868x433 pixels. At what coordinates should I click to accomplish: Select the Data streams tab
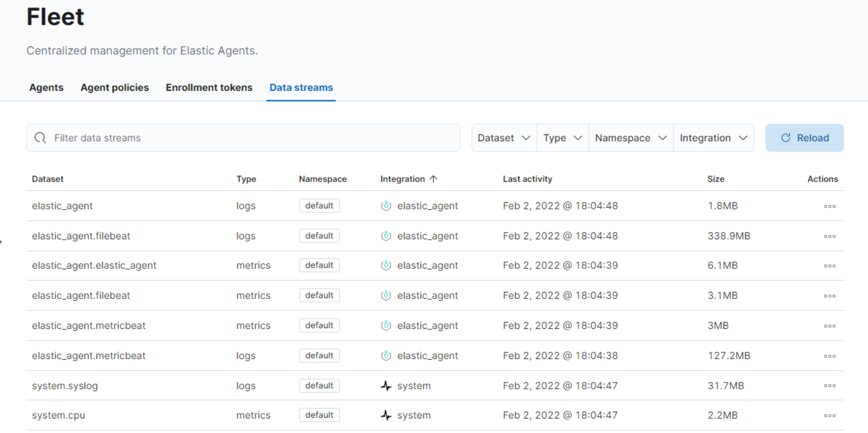301,87
